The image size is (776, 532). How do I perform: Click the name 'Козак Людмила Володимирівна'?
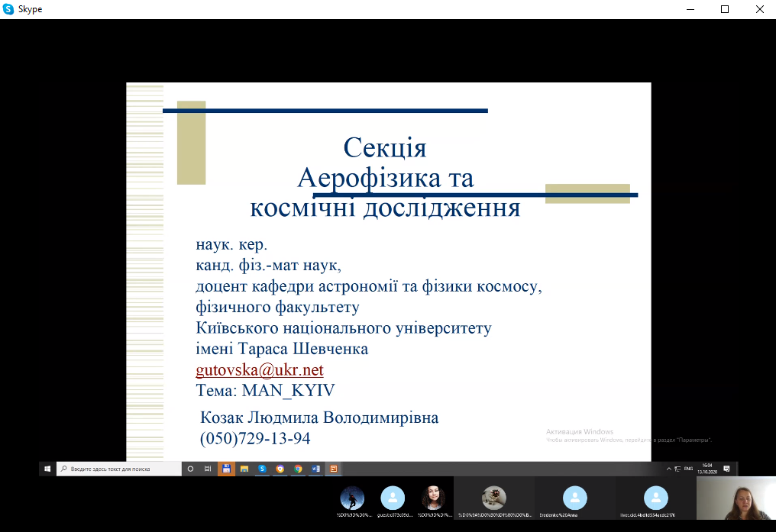point(319,418)
